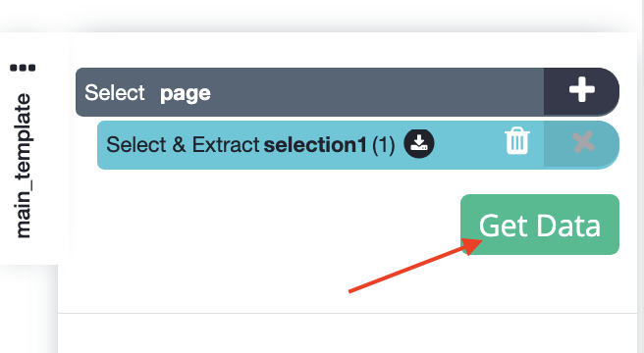Click the red arrow pointing at Get Data
644x353 pixels.
pyautogui.click(x=415, y=265)
